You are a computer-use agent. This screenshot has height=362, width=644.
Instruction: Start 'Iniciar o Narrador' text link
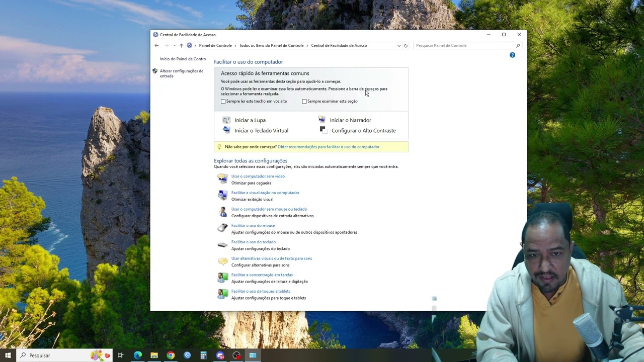coord(351,120)
